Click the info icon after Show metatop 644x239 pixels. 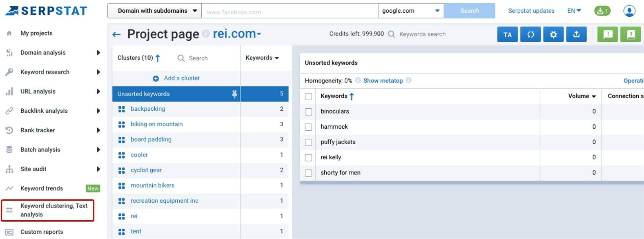[408, 80]
